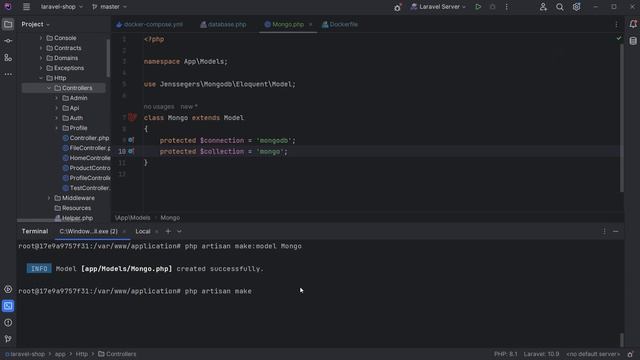
Task: Open the Structure tool window icon
Action: tap(8, 58)
